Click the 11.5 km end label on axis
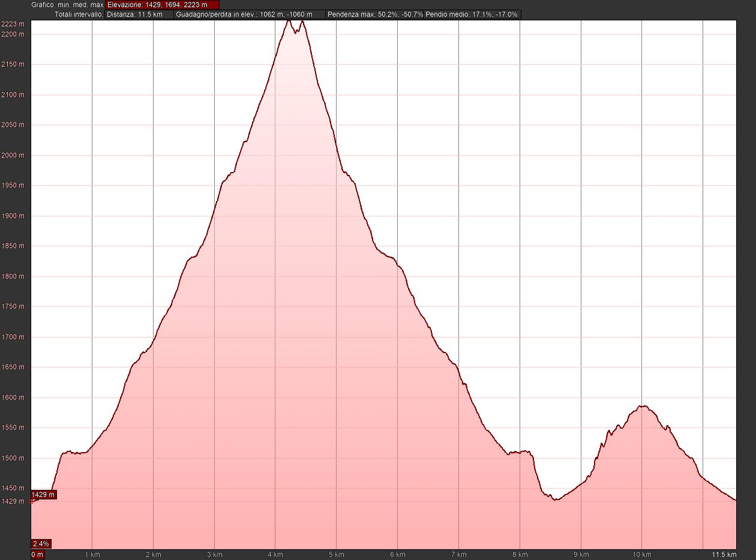This screenshot has height=560, width=756. [x=727, y=555]
